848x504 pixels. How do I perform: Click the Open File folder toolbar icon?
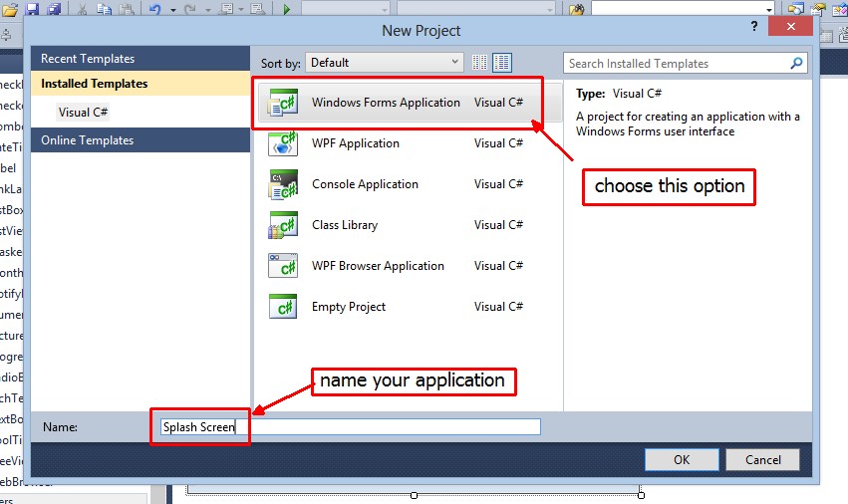[9, 8]
